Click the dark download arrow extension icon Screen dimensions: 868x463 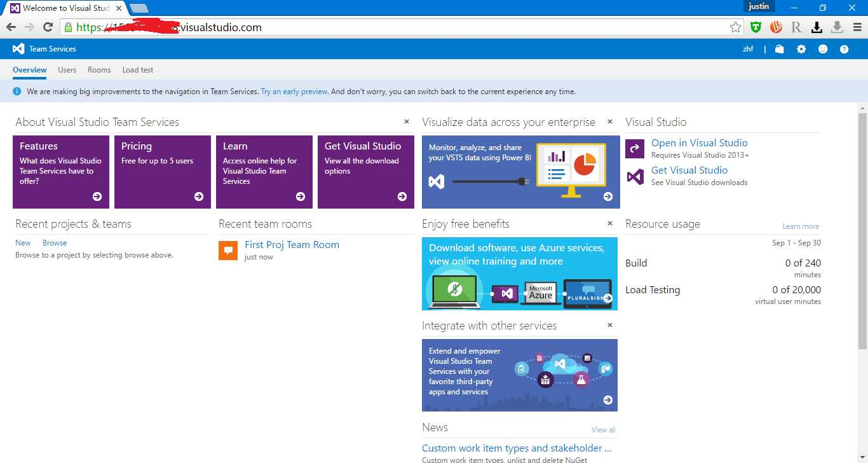[817, 27]
